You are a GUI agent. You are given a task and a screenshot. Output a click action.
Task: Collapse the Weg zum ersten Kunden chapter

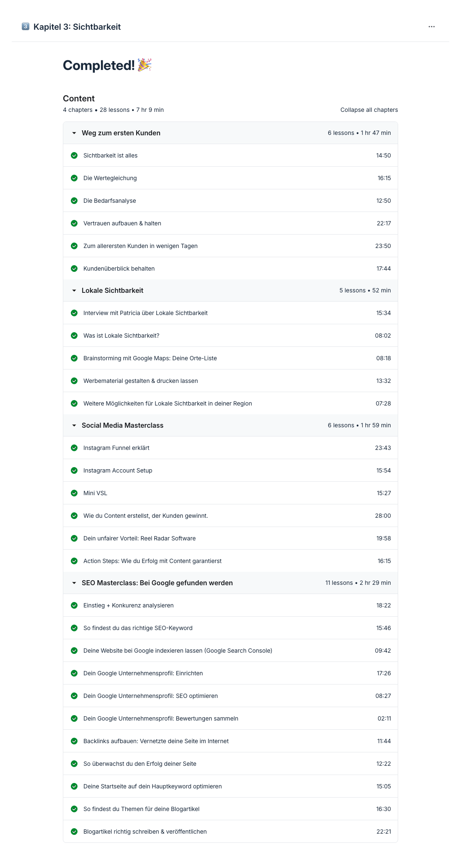(x=230, y=133)
